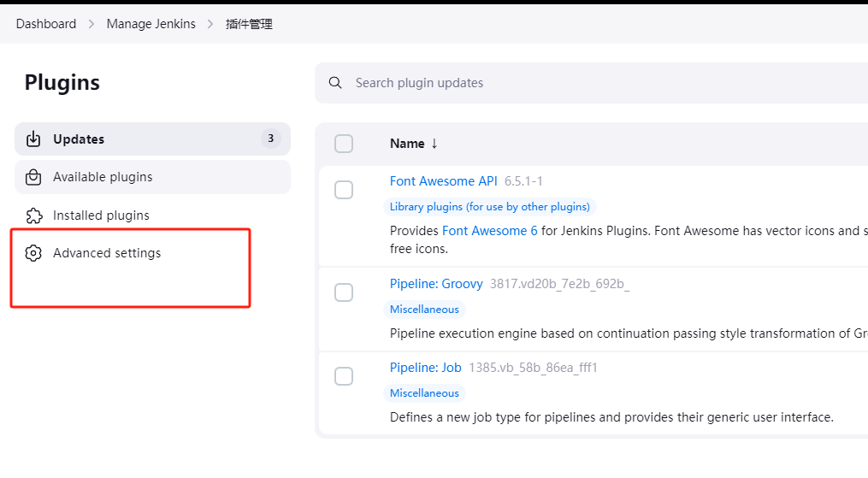Click the Library plugins category tag
Image resolution: width=868 pixels, height=478 pixels.
pos(490,207)
